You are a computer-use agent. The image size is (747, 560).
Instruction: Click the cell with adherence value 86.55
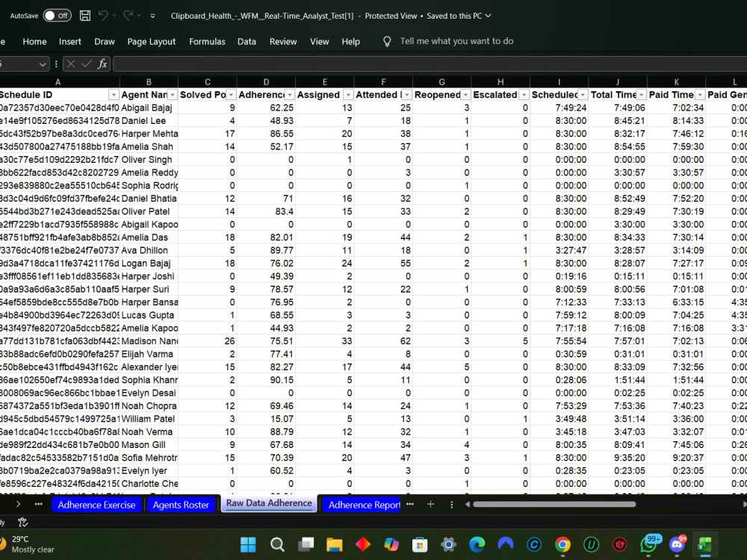click(266, 134)
